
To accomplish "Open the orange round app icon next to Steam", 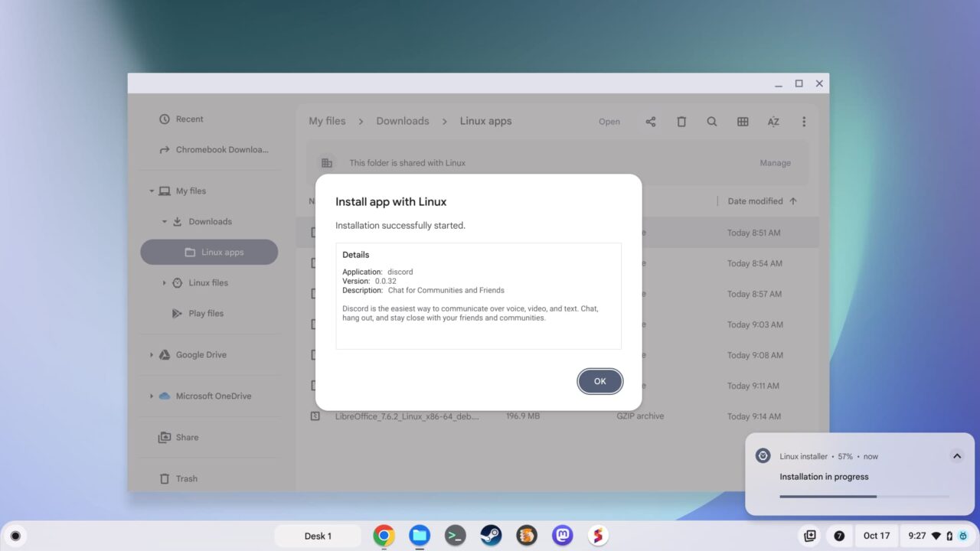I will pos(527,536).
